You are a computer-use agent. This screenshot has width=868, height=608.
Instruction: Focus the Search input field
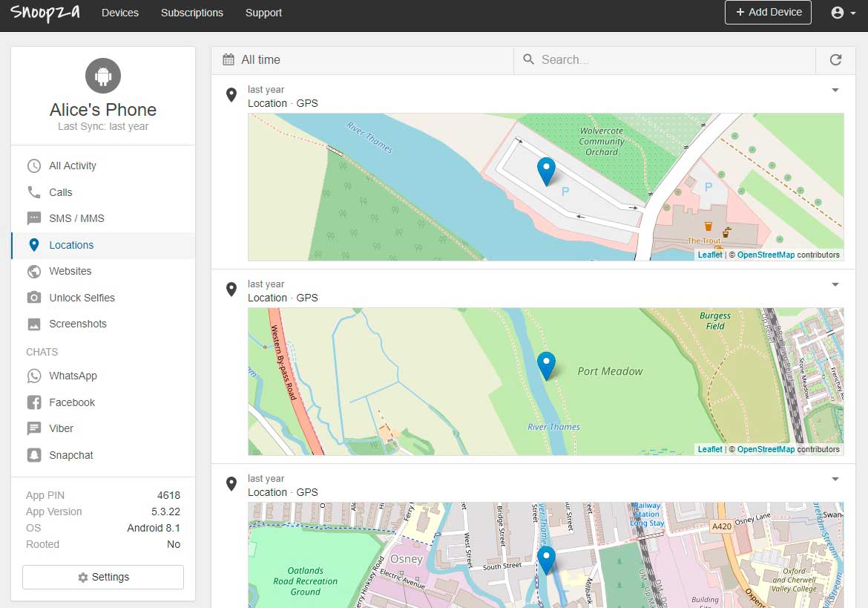point(665,60)
